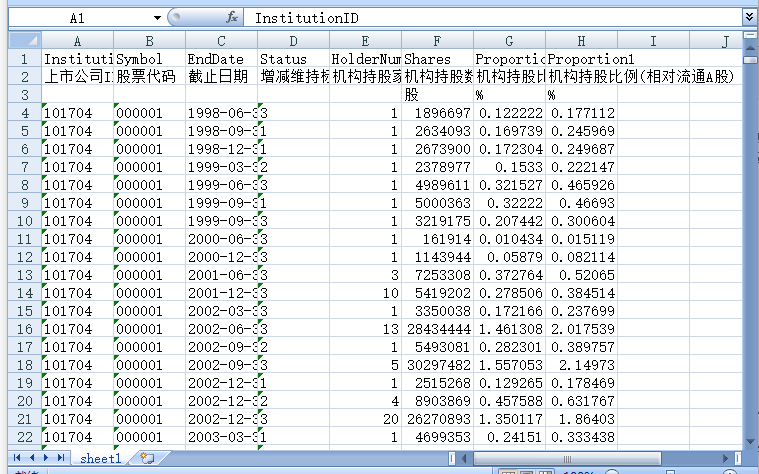Select row 3 header
The width and height of the screenshot is (759, 474).
25,95
